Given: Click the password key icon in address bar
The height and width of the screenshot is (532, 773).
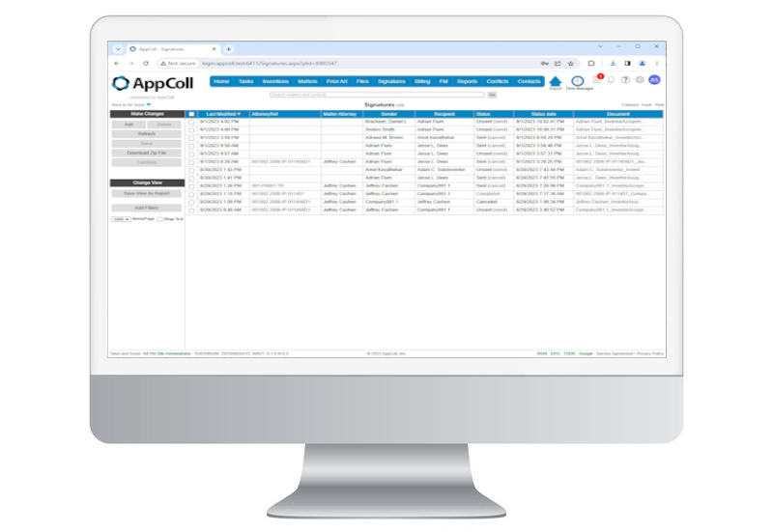Looking at the screenshot, I should 545,63.
